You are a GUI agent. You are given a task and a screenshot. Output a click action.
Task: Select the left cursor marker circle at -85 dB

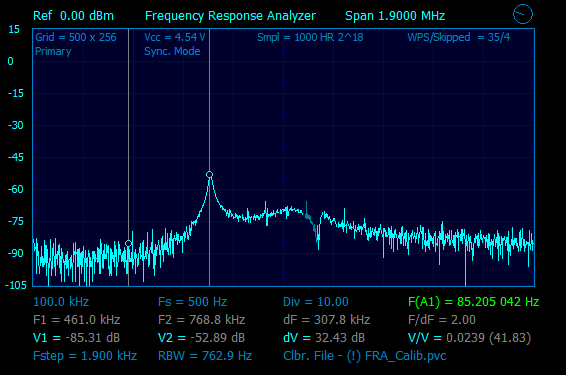coord(128,244)
